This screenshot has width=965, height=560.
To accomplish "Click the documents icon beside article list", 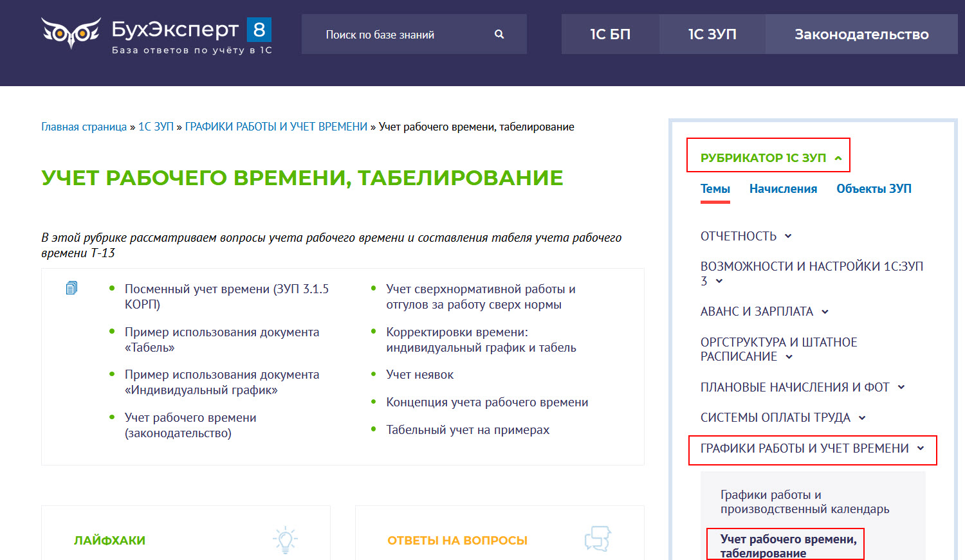I will 71,288.
